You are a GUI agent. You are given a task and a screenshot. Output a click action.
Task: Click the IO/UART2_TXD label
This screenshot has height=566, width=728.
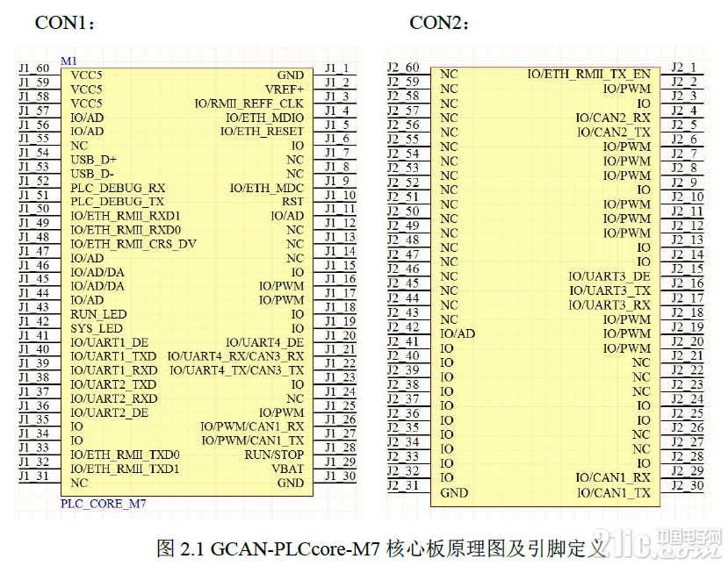[113, 384]
